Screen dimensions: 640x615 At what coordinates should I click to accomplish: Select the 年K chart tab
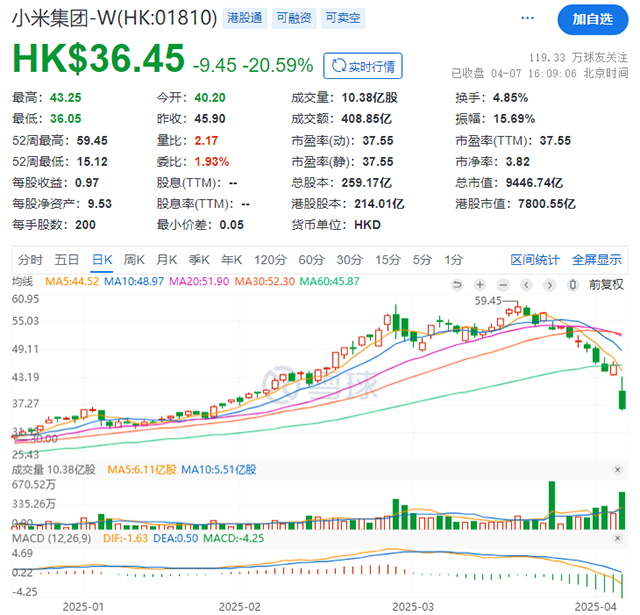click(x=231, y=260)
